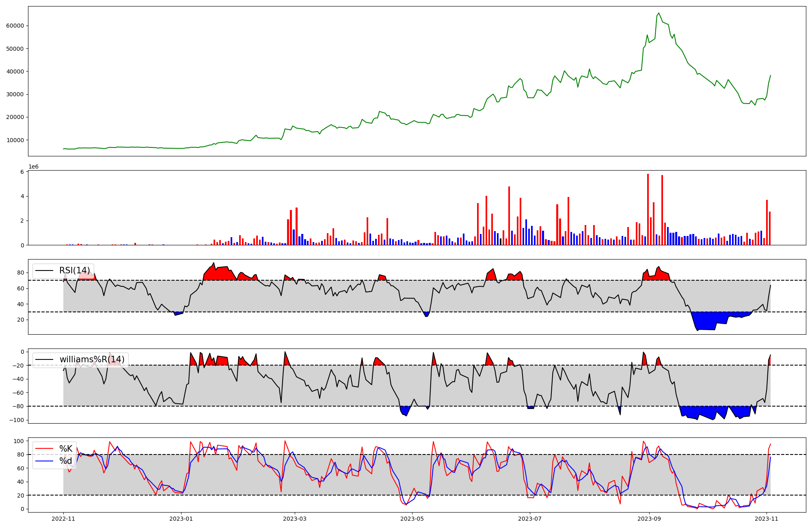
Task: Click the single black volume bar
Action: [x=501, y=242]
